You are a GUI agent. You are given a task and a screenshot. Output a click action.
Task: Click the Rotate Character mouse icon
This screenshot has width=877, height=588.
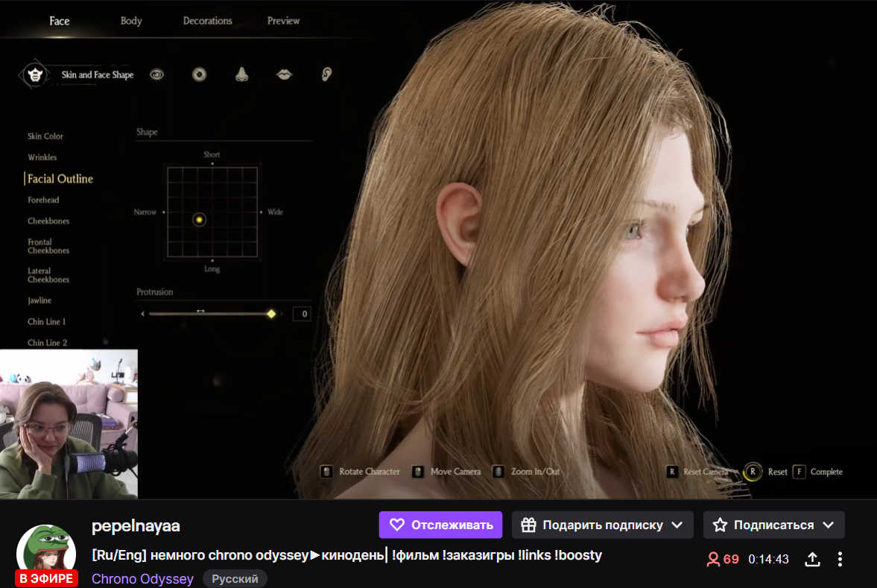coord(326,472)
